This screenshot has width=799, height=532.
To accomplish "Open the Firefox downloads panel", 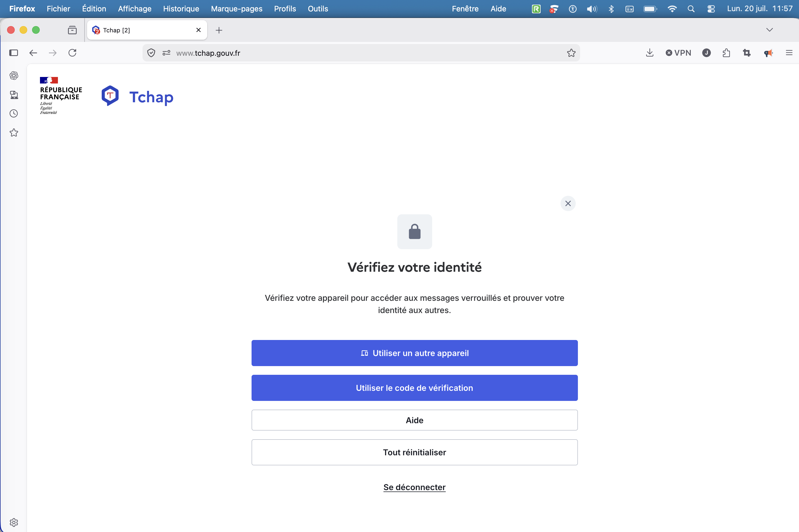I will (649, 53).
